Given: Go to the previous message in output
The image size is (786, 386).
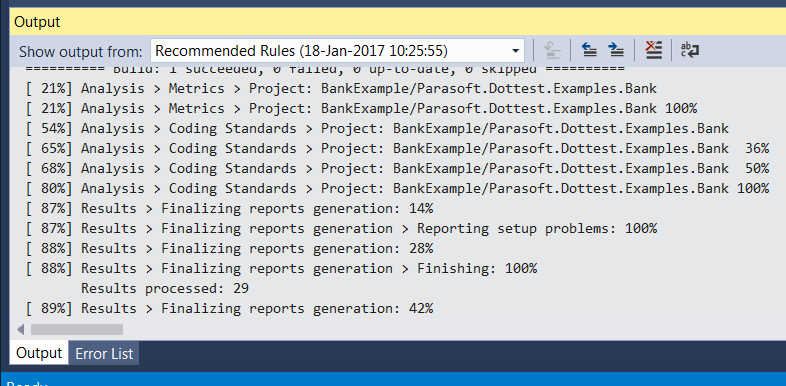Looking at the screenshot, I should pos(589,50).
